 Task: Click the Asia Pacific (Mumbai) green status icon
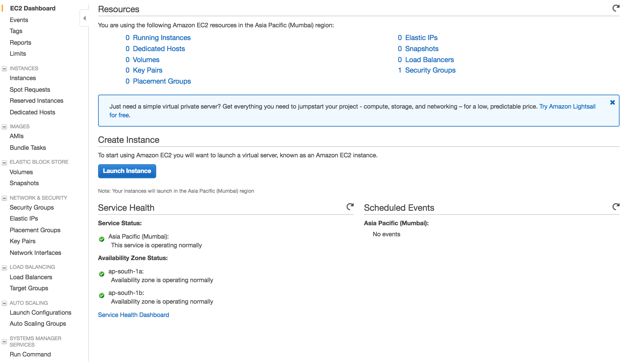tap(102, 239)
